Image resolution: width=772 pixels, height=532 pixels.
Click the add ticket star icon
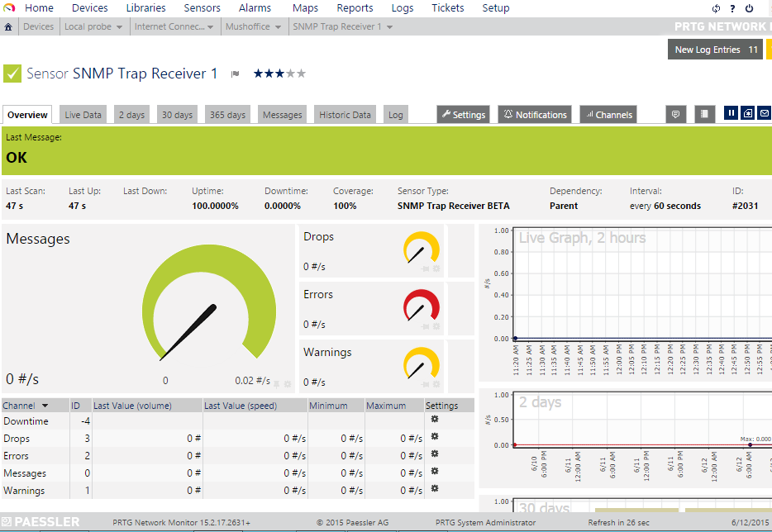[x=748, y=113]
